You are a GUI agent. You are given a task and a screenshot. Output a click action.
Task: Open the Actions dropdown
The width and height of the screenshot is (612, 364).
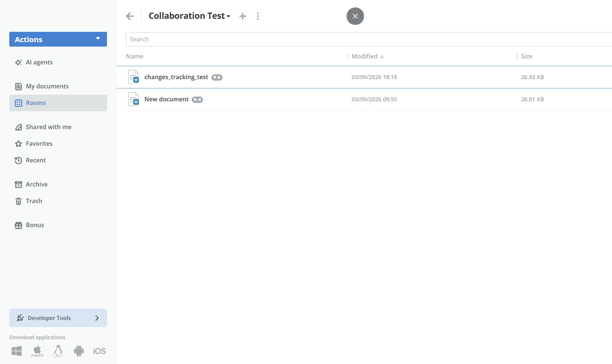coord(58,39)
